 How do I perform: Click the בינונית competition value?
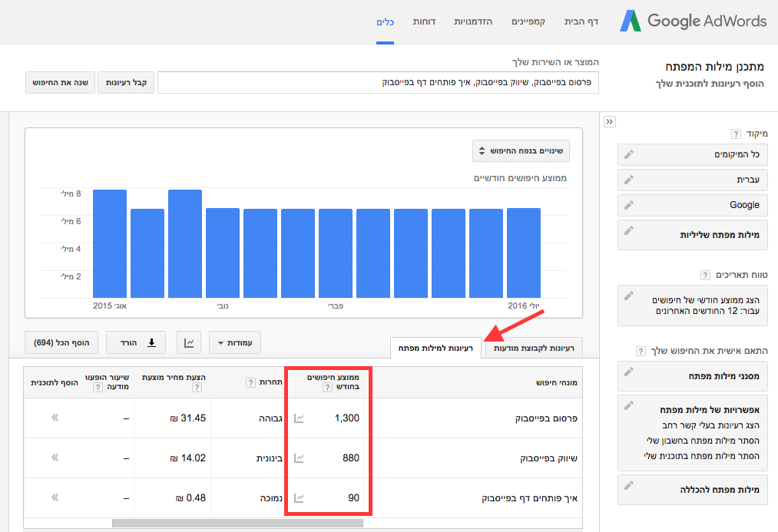pyautogui.click(x=270, y=458)
